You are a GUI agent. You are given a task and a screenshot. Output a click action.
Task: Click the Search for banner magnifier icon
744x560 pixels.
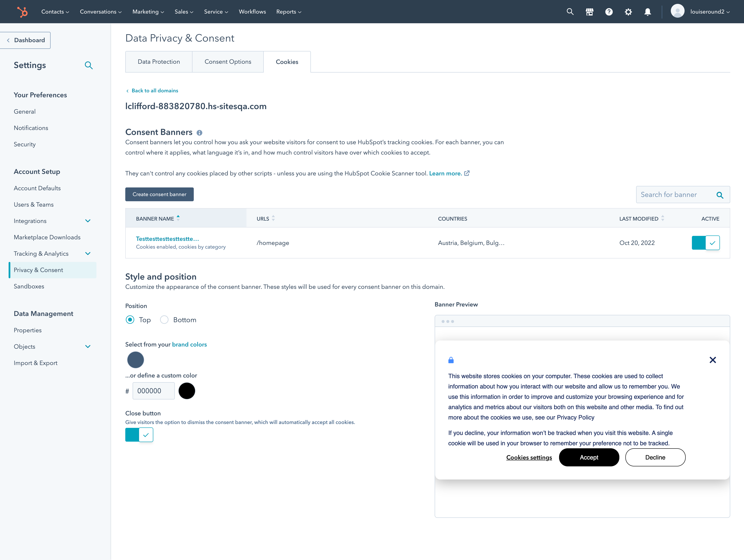[720, 195]
